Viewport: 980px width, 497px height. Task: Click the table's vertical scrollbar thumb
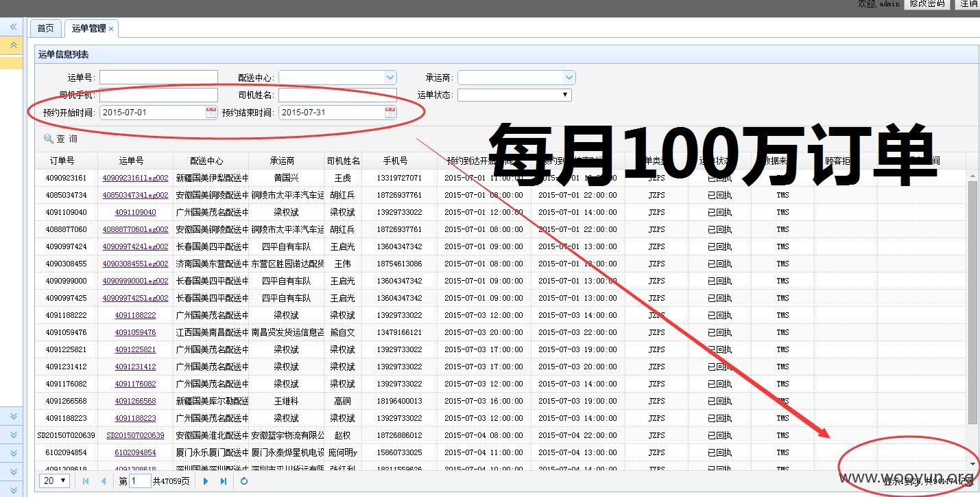[x=972, y=302]
